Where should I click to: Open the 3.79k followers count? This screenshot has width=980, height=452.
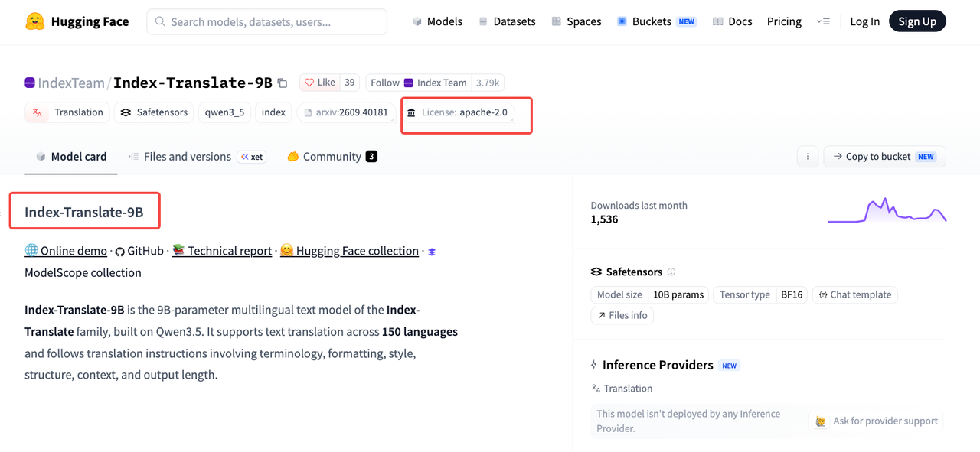(x=488, y=83)
